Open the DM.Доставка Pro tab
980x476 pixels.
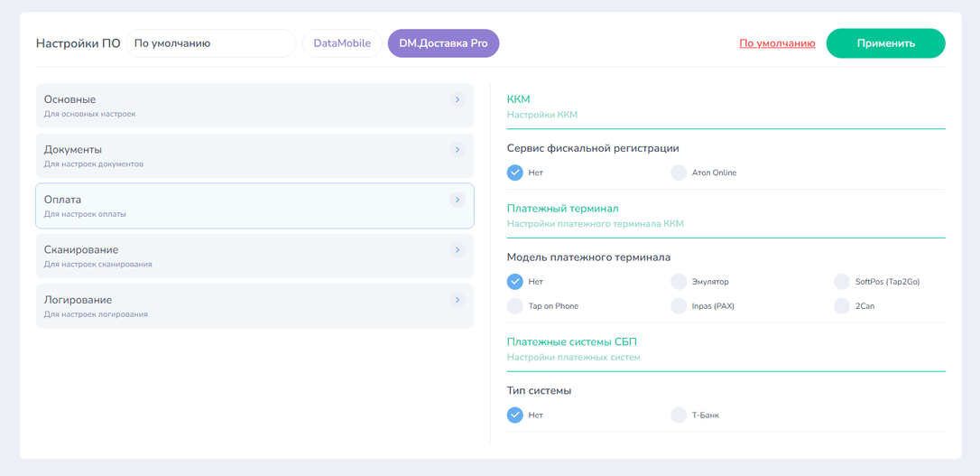click(x=444, y=43)
